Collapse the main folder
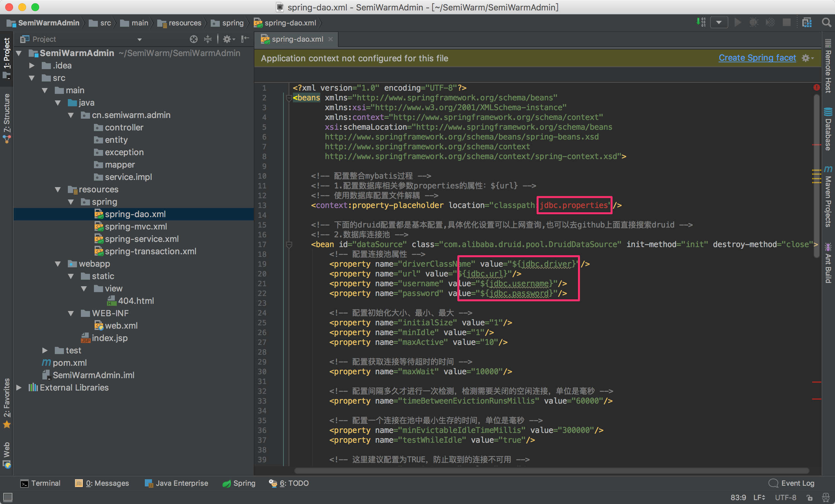This screenshot has width=835, height=504. pos(45,90)
